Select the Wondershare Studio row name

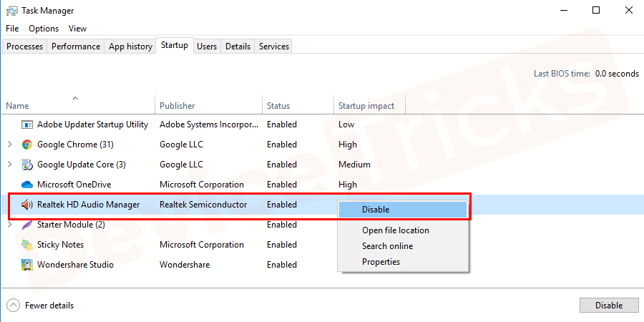tap(75, 265)
